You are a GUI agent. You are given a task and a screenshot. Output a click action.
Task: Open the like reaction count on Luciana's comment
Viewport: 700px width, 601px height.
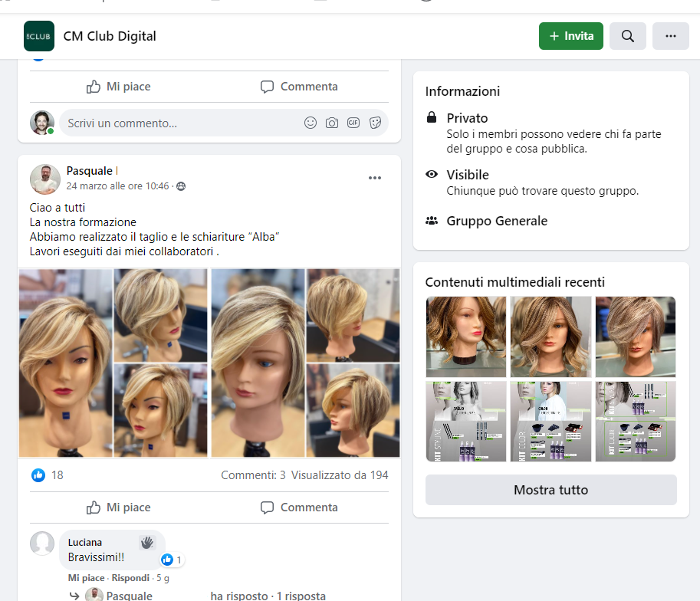(172, 560)
